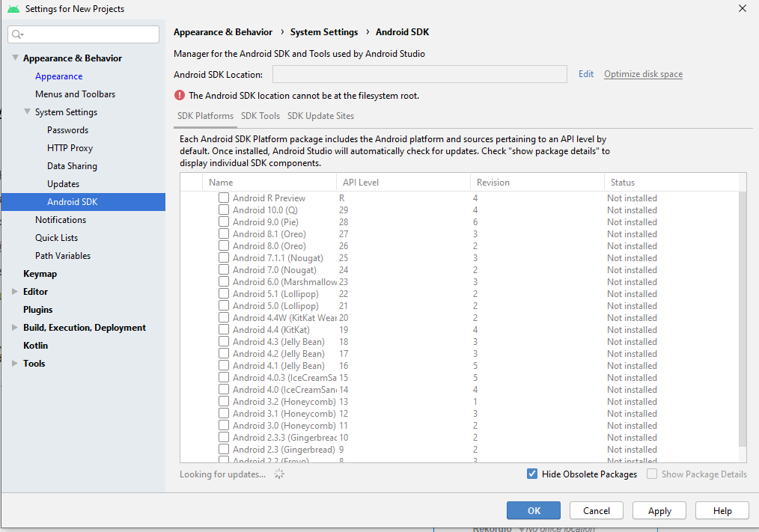The width and height of the screenshot is (759, 532).
Task: Click System Settings in breadcrumb
Action: [x=324, y=32]
